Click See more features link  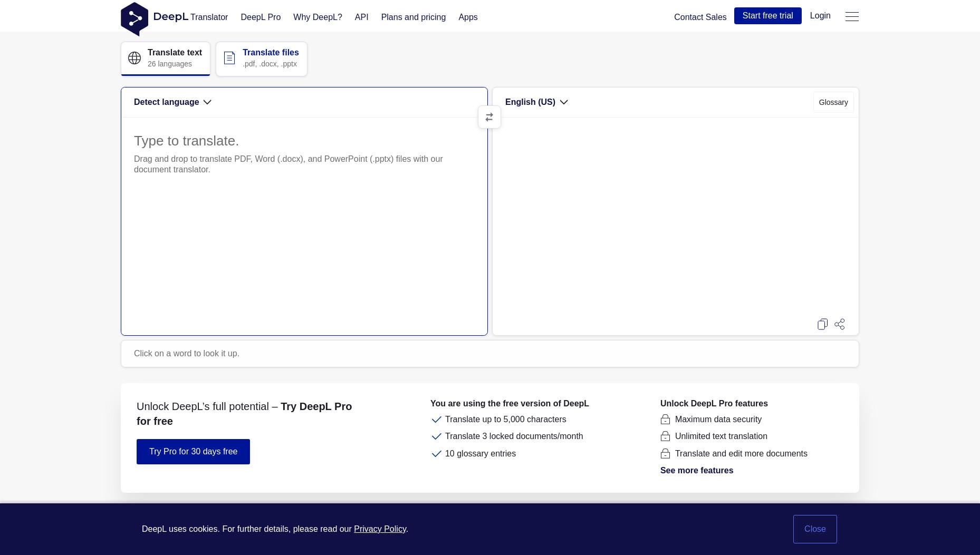coord(697,471)
